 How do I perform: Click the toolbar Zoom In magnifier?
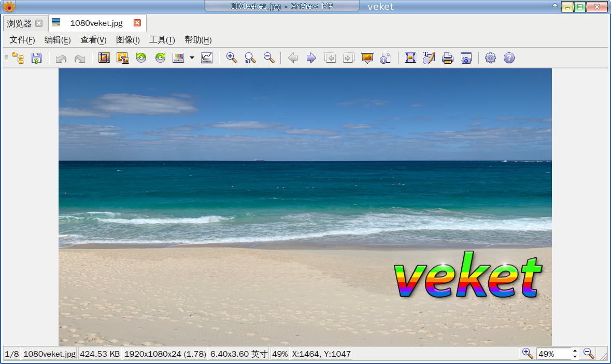232,58
